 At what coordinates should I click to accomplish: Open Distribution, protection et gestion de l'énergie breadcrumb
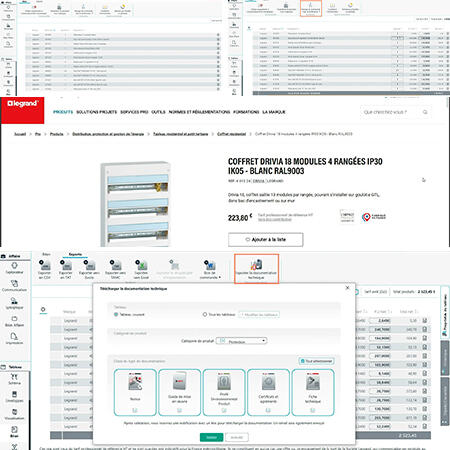click(108, 134)
